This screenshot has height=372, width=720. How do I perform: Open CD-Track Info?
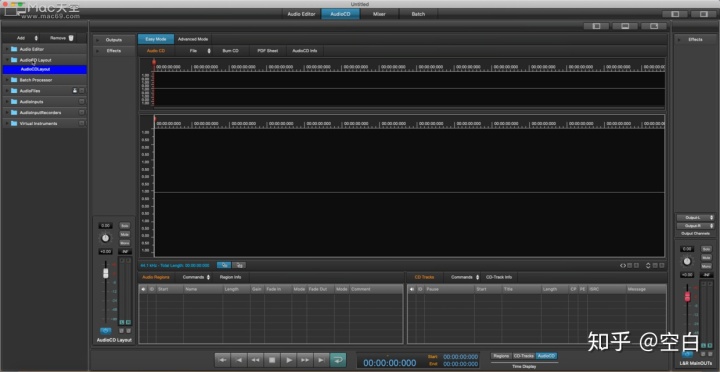point(499,277)
